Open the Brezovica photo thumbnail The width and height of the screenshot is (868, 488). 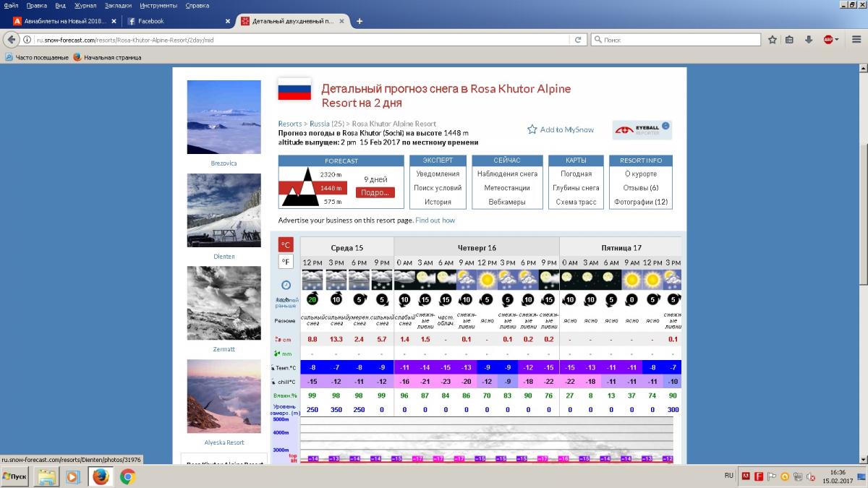point(224,117)
